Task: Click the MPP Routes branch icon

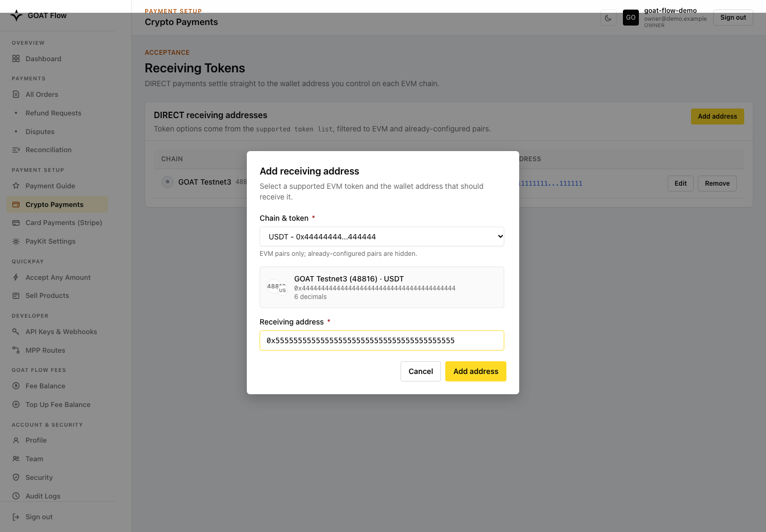Action: point(16,351)
